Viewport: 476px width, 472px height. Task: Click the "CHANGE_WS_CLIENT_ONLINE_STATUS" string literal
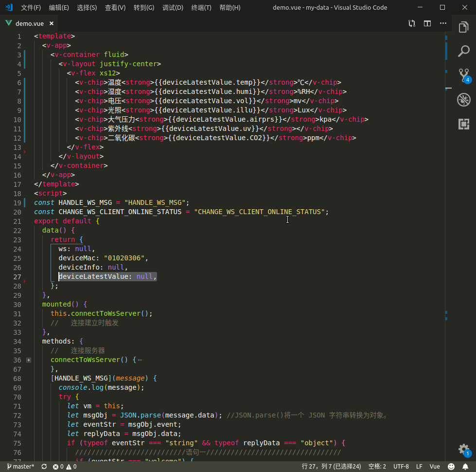click(259, 212)
